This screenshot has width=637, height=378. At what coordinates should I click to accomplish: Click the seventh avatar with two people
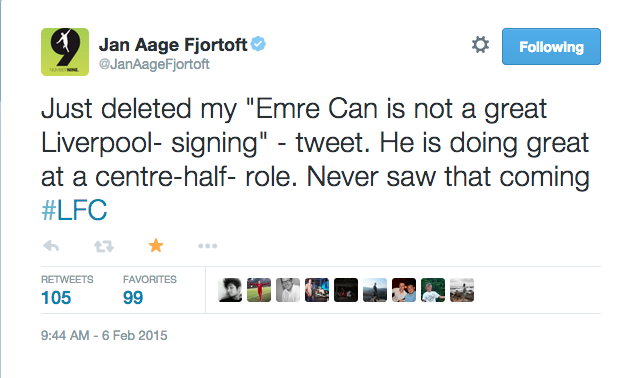[x=404, y=290]
